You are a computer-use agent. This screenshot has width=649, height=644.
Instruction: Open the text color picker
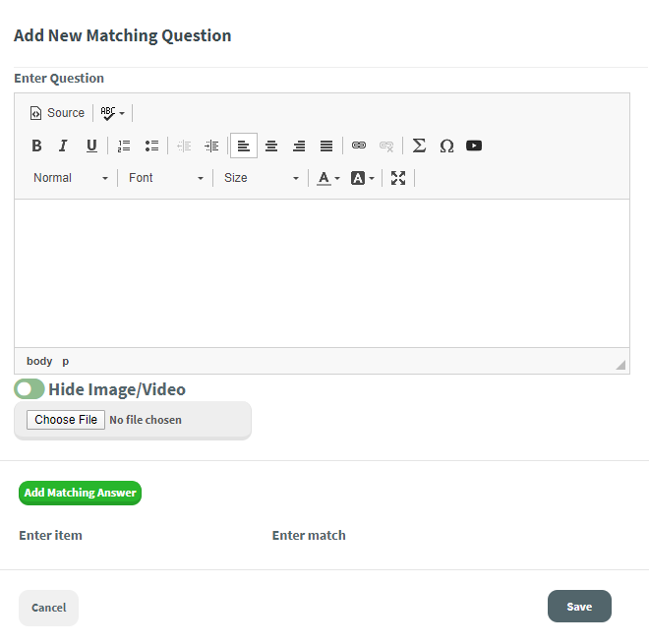327,178
